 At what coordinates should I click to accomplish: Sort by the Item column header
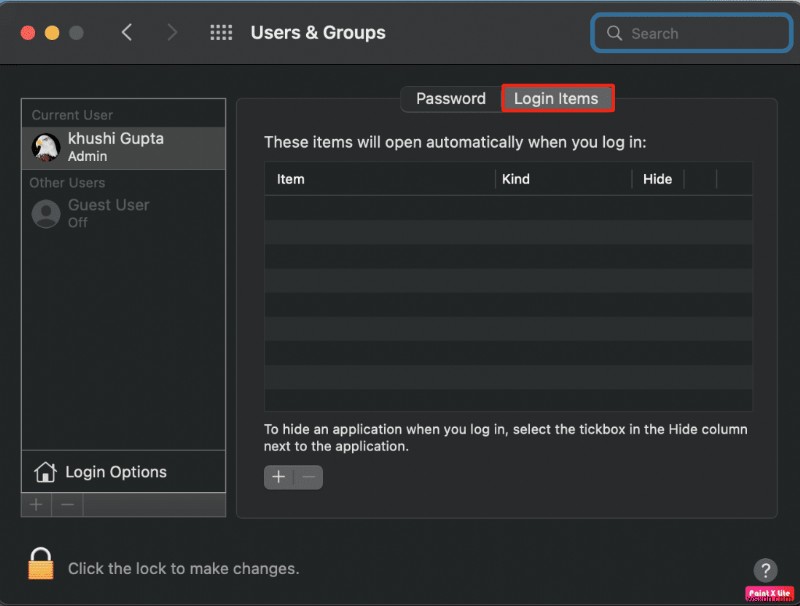[x=380, y=179]
